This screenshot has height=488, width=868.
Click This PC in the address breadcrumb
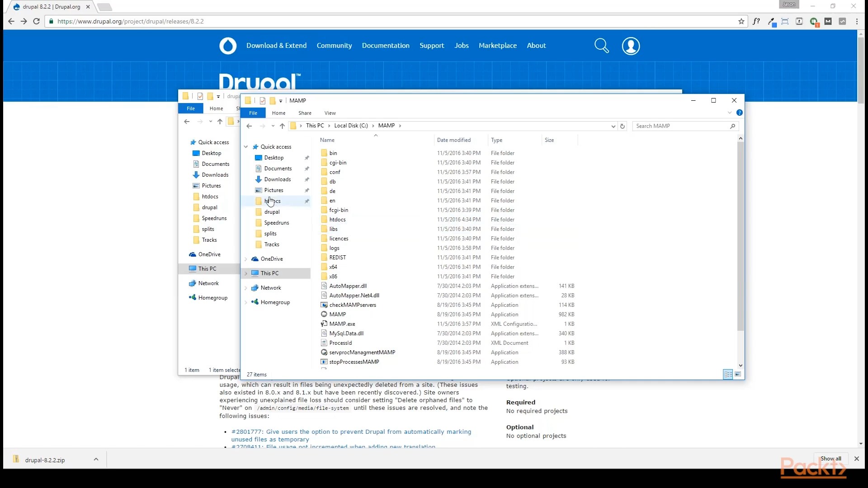(x=315, y=126)
